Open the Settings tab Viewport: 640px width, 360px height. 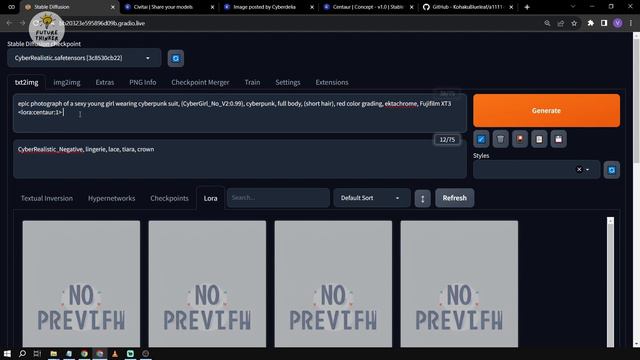click(288, 82)
